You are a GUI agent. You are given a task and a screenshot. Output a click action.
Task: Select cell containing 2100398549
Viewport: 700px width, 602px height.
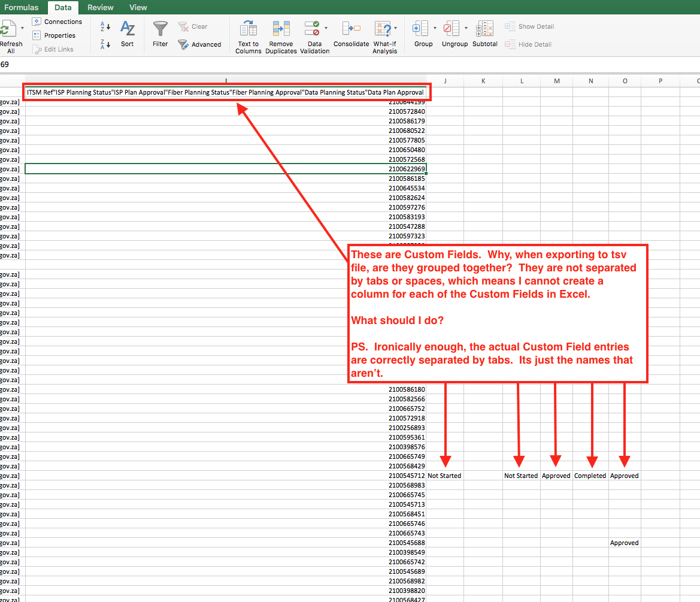[226, 552]
